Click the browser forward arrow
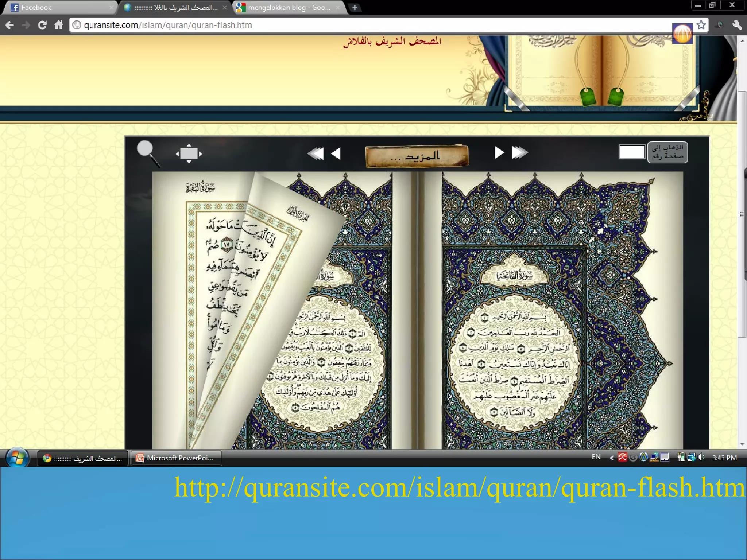Screen dimensions: 747x560 point(26,25)
